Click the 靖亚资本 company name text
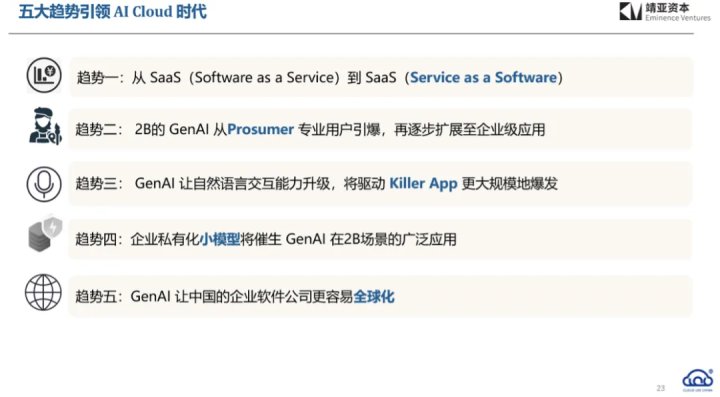This screenshot has width=720, height=397. click(667, 8)
